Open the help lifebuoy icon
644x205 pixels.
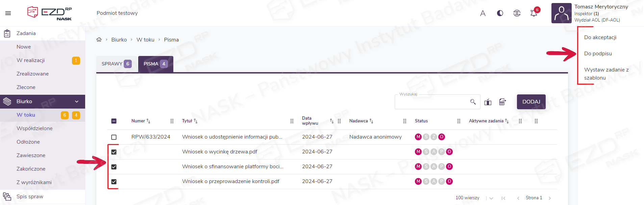click(x=517, y=13)
